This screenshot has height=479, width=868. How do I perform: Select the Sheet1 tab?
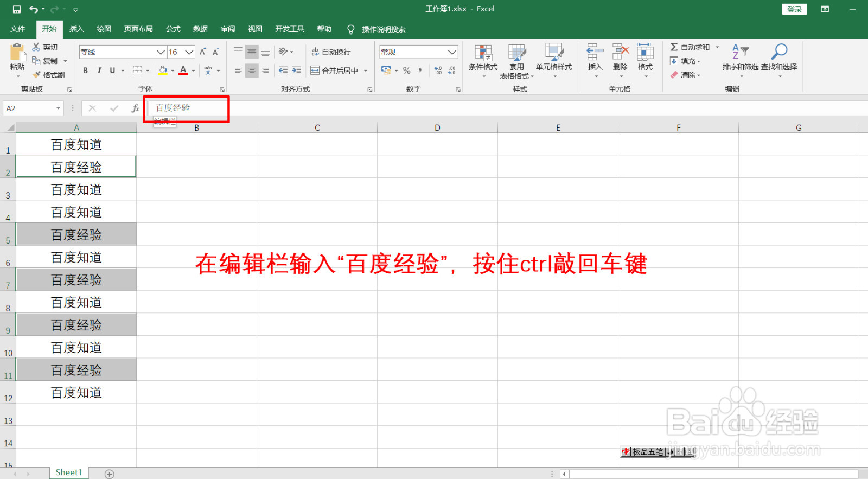(x=68, y=473)
